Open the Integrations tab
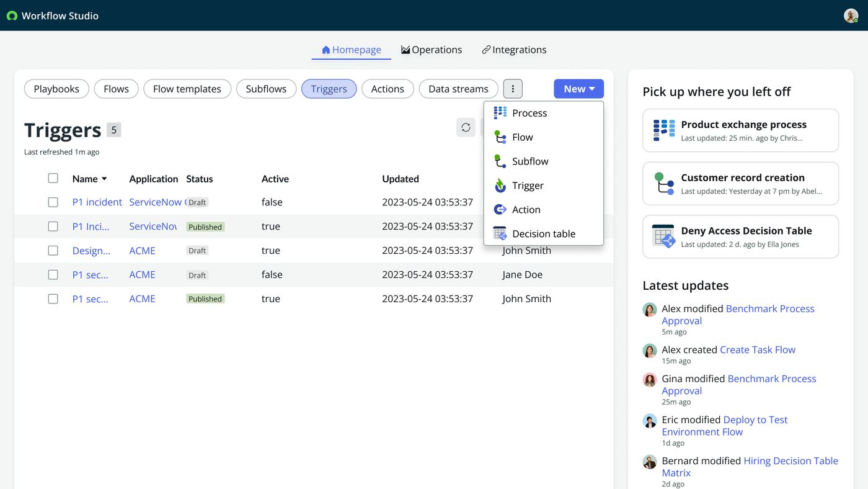This screenshot has width=868, height=489. [x=514, y=50]
